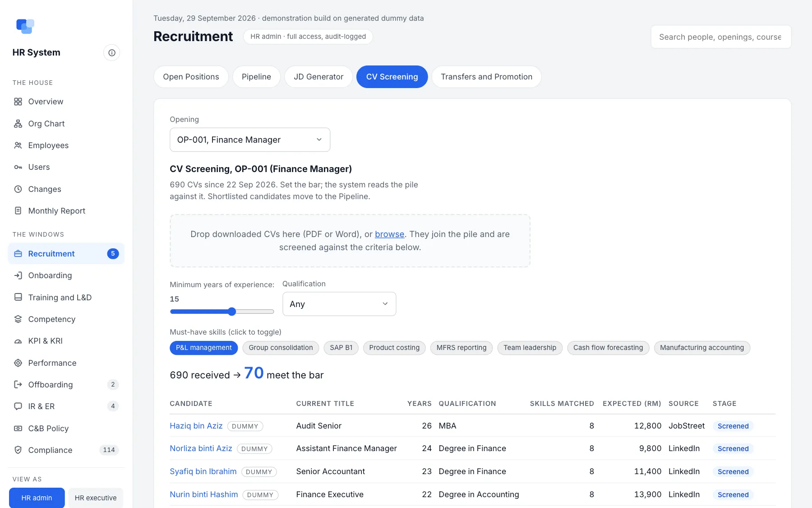Toggle the Manufacturing accounting skill chip

702,348
